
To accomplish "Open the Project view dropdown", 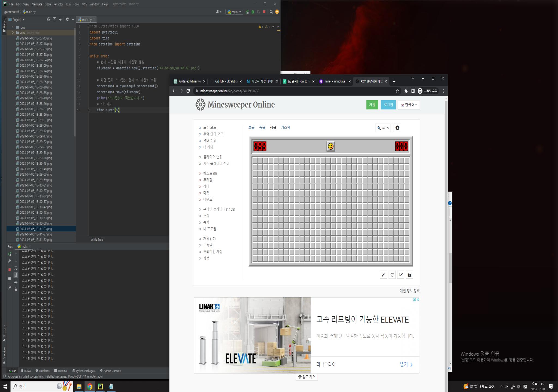I will pyautogui.click(x=17, y=20).
